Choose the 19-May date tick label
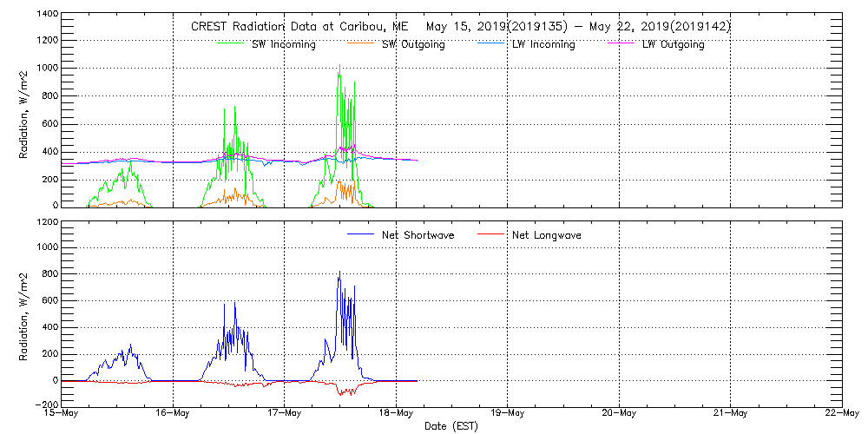The height and width of the screenshot is (434, 868). 507,413
